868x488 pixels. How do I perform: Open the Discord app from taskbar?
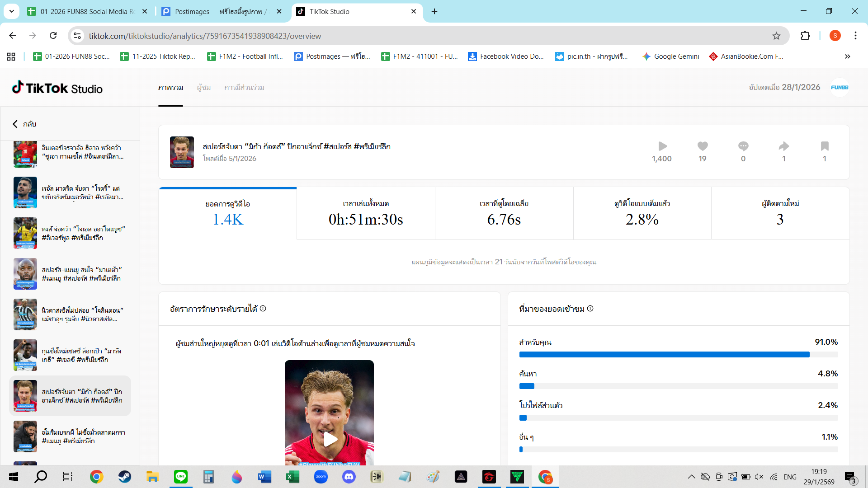tap(349, 477)
